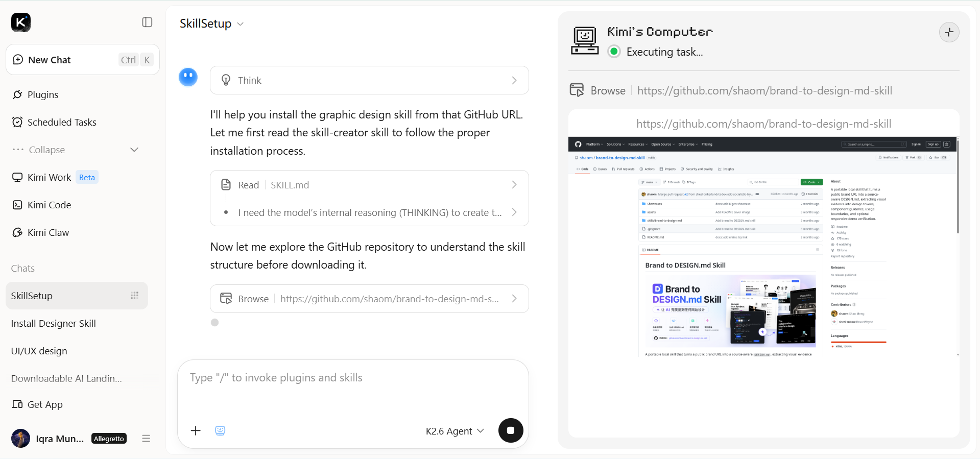Click Sign in on GitHub
Viewport: 980px width, 459px height.
coord(916,144)
